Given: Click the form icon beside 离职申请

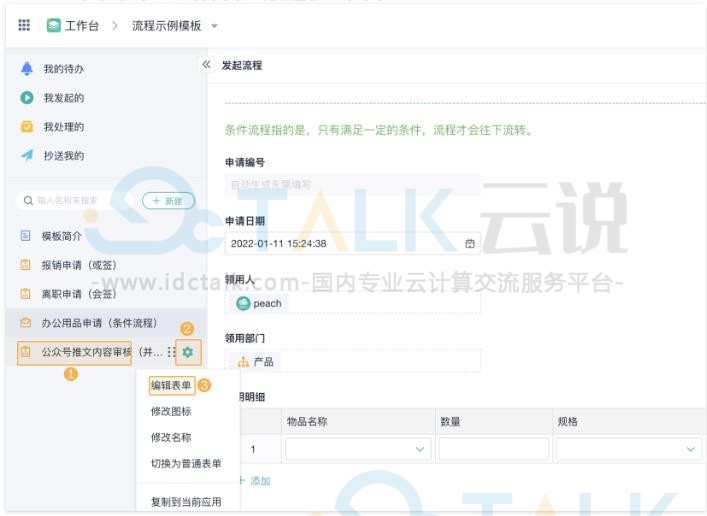Looking at the screenshot, I should tap(26, 294).
